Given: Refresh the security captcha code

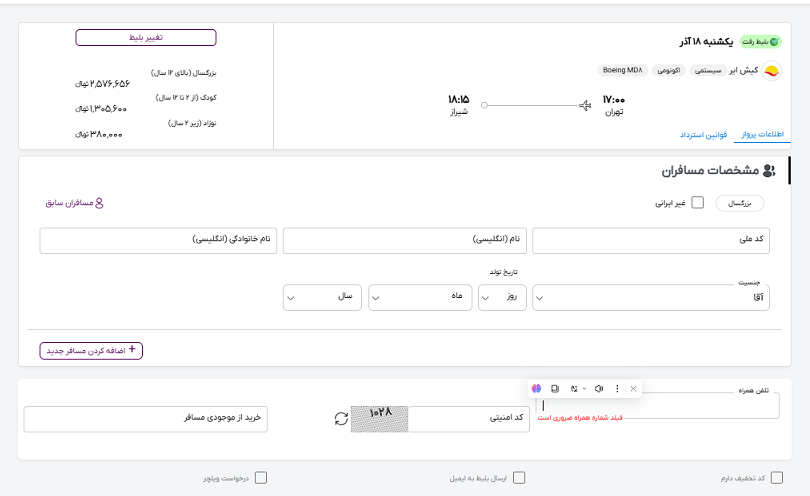Looking at the screenshot, I should [341, 418].
